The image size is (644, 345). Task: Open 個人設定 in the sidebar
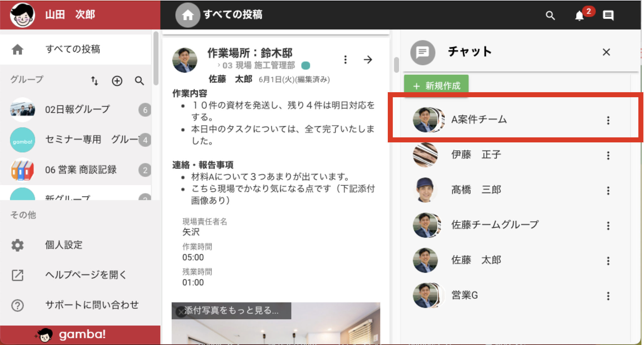[x=75, y=245]
